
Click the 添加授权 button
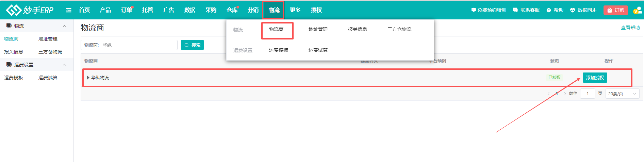[595, 78]
